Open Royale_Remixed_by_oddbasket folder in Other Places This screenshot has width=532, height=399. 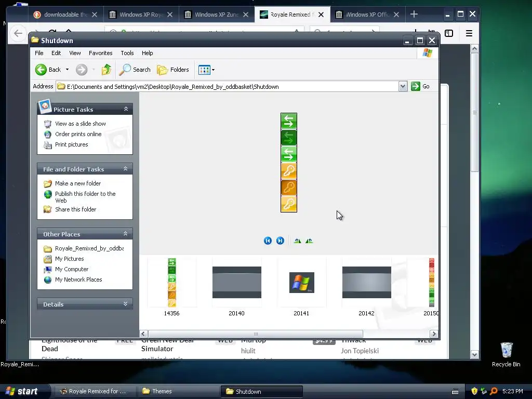89,248
